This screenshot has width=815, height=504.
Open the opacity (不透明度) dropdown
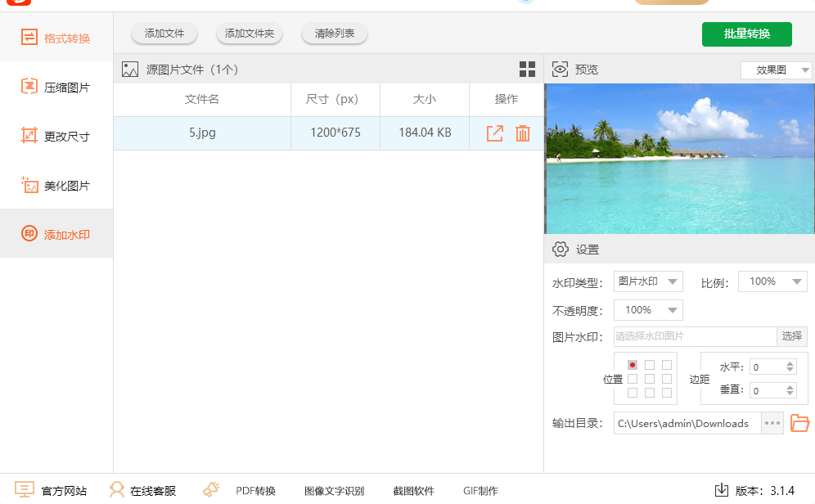point(648,310)
